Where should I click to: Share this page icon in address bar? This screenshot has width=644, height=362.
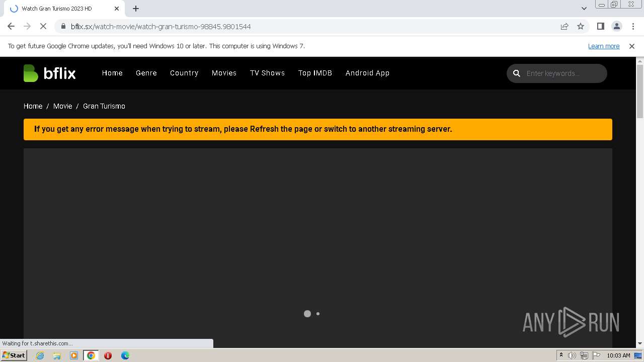coord(565,26)
